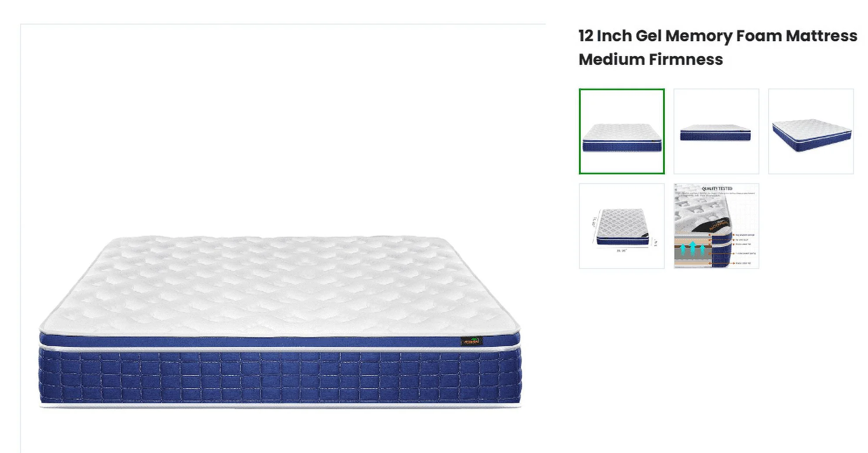
Task: Click the brand label tag on the large mattress
Action: pos(471,341)
